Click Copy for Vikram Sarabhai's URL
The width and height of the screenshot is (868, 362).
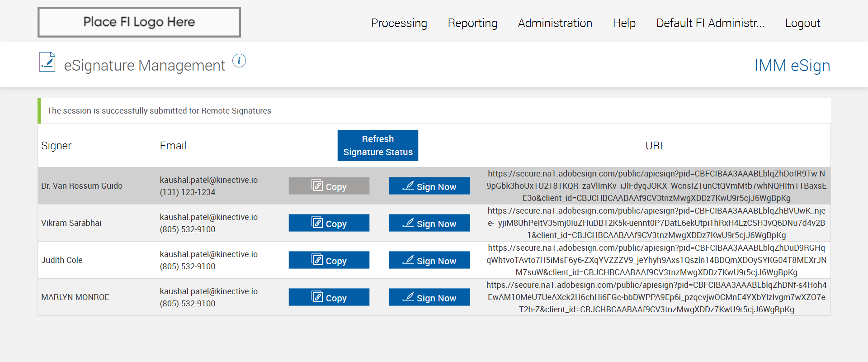coord(329,223)
